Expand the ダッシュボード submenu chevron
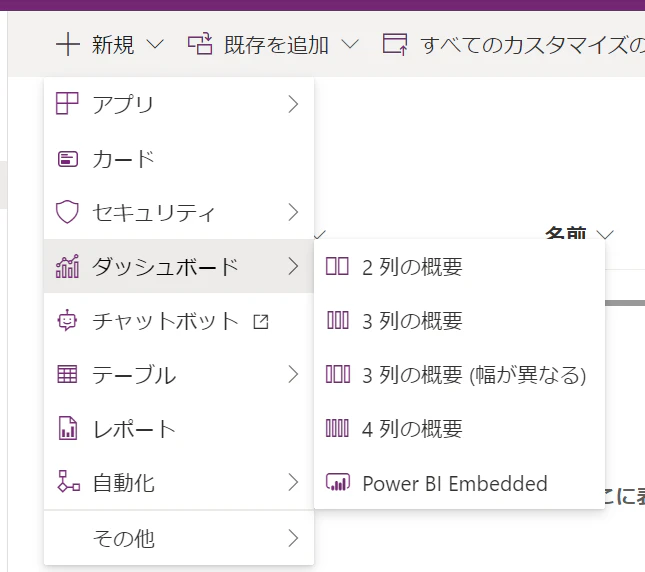This screenshot has width=645, height=572. pos(293,266)
